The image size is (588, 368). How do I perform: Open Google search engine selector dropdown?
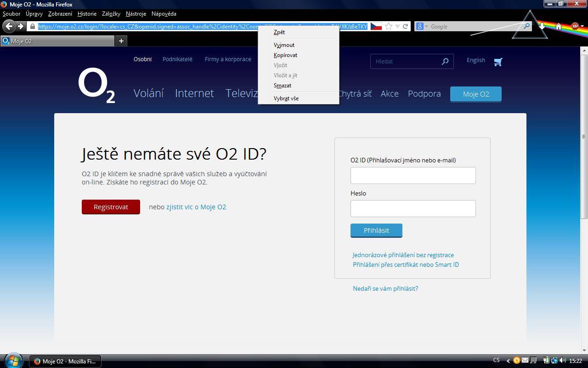click(421, 26)
